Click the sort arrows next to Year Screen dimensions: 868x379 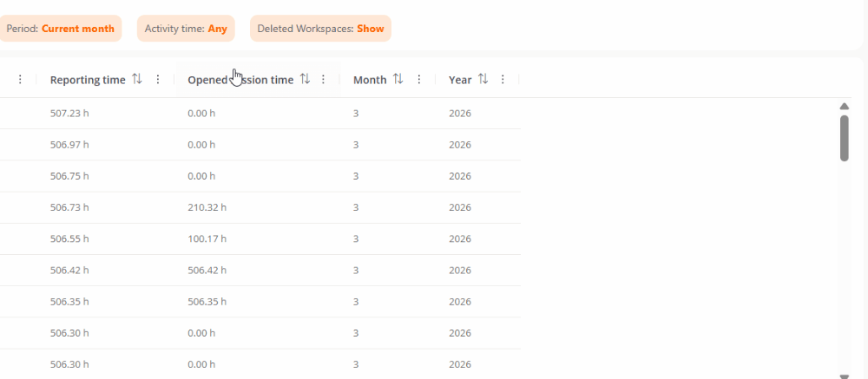(483, 79)
